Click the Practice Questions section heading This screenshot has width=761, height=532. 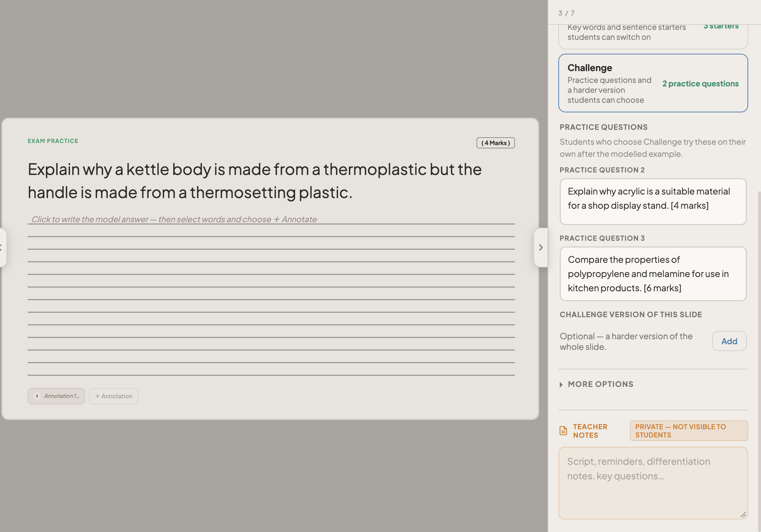pos(603,127)
